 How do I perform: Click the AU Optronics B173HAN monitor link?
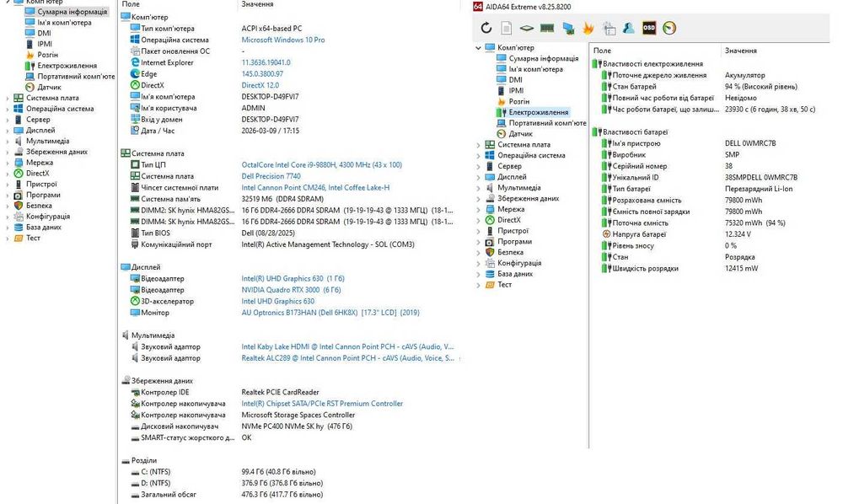(330, 312)
